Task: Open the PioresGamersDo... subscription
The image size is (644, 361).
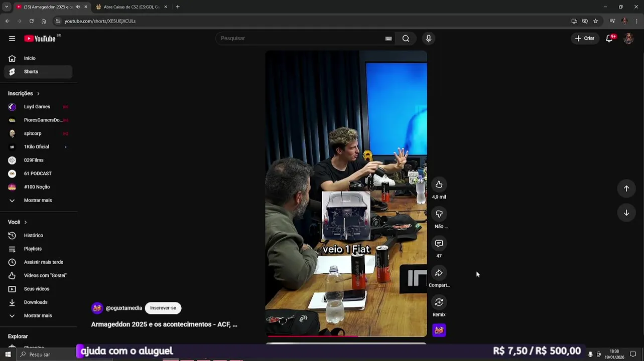Action: [x=38, y=120]
